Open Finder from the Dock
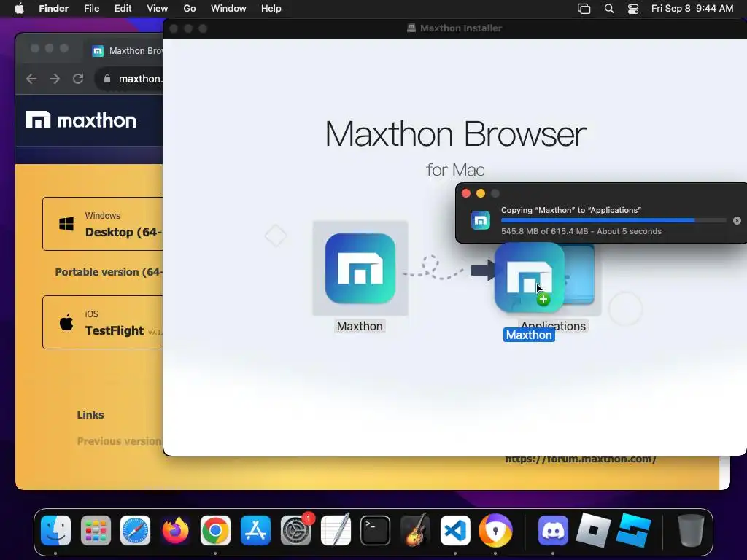The height and width of the screenshot is (560, 747). tap(55, 531)
